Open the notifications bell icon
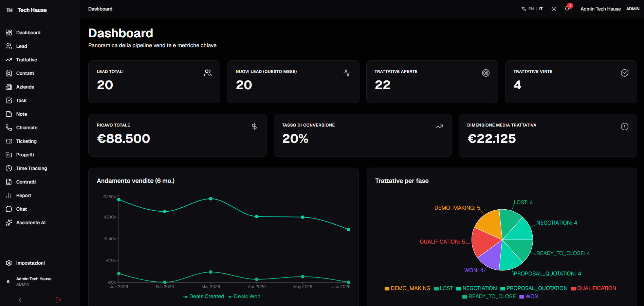Screen dimensions: 644x306 [x=567, y=9]
